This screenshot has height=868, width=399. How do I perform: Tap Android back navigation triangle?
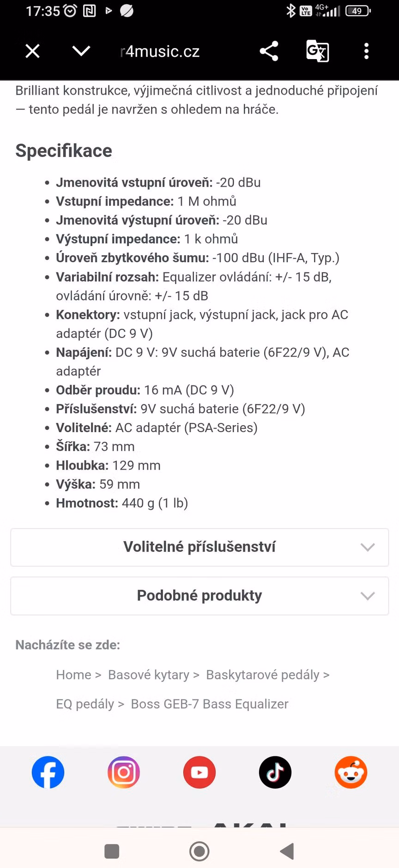(287, 851)
